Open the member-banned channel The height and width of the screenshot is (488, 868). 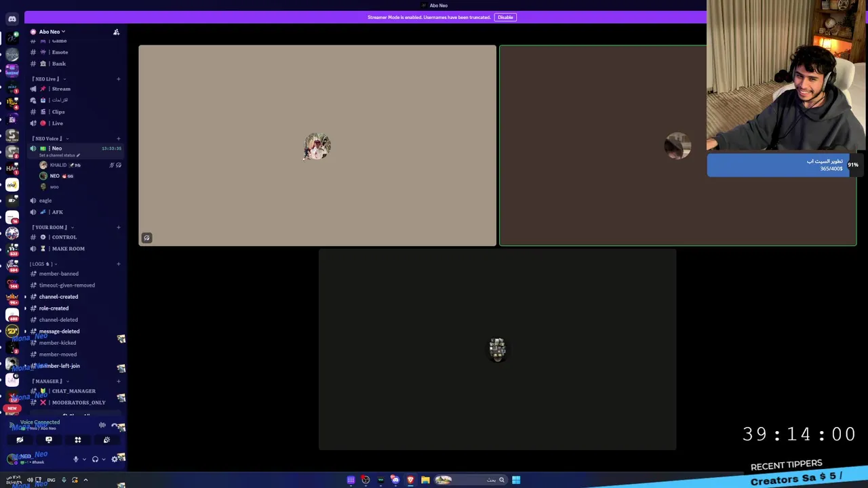click(x=75, y=274)
